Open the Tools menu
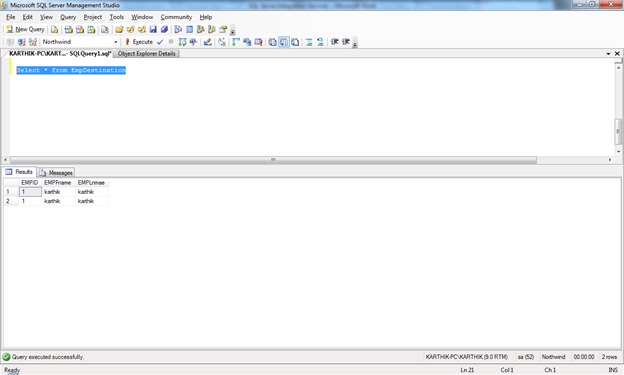 pos(117,17)
